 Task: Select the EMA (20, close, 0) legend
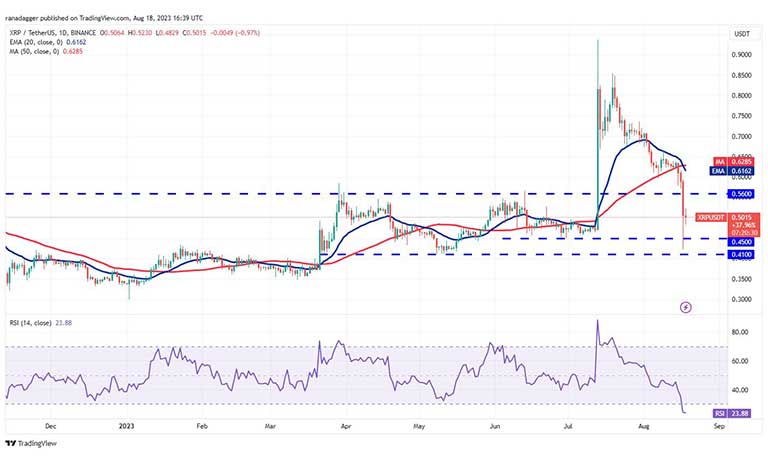[48, 42]
